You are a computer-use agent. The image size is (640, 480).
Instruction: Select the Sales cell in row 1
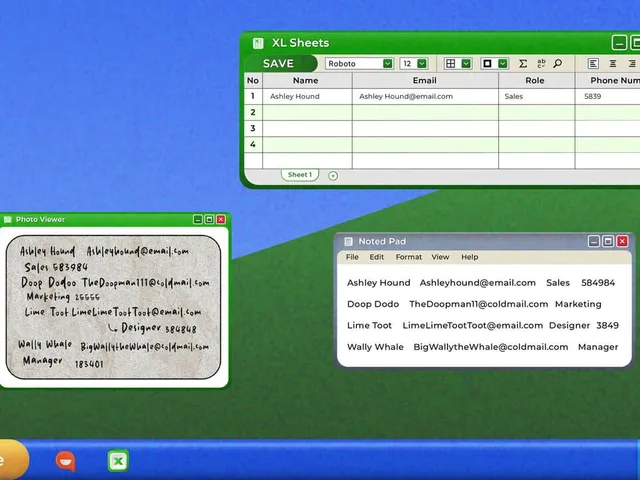tap(536, 96)
